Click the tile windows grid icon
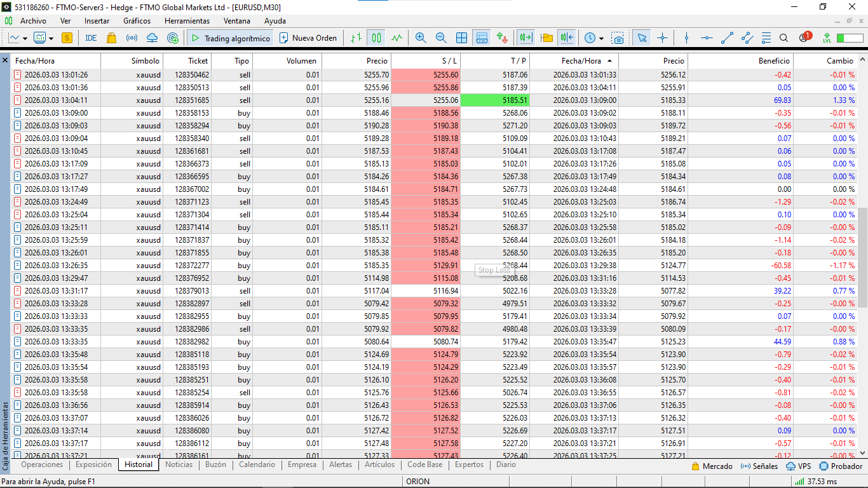Viewport: 868px width, 488px height. point(461,38)
